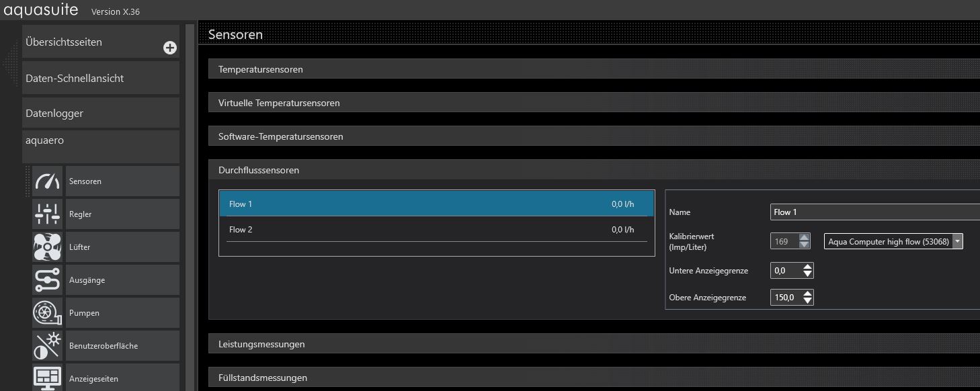Open Regler via its sliders icon
Image resolution: width=980 pixels, height=391 pixels.
pos(47,214)
